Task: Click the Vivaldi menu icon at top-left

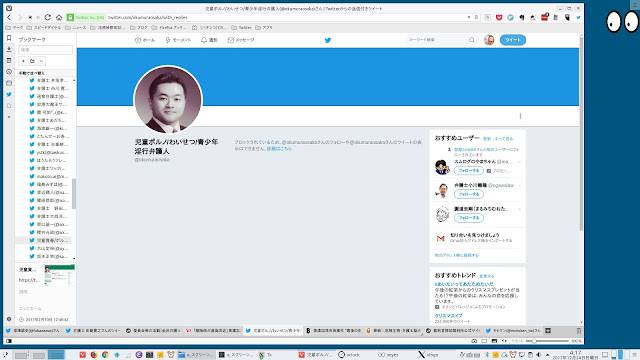Action: 9,8
